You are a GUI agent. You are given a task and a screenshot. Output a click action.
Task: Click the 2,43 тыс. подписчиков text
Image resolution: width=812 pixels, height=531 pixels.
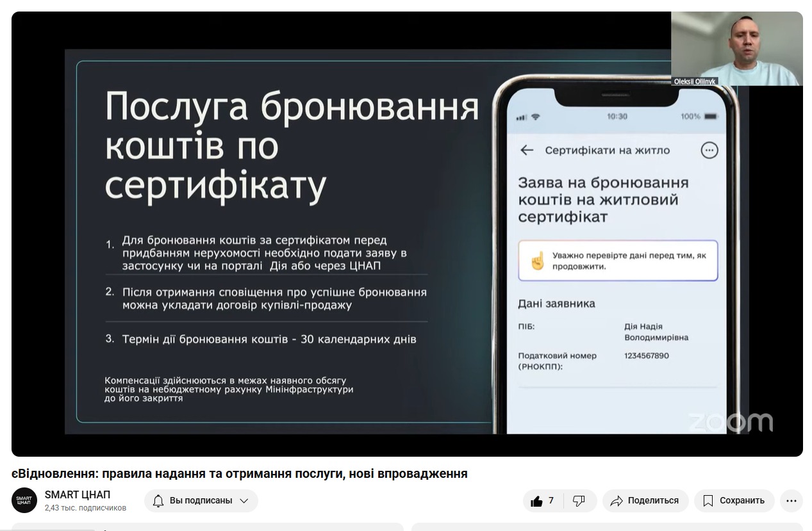point(85,508)
